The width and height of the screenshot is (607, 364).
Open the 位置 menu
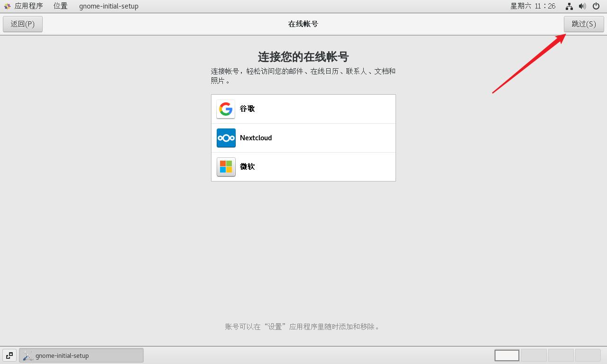(61, 6)
